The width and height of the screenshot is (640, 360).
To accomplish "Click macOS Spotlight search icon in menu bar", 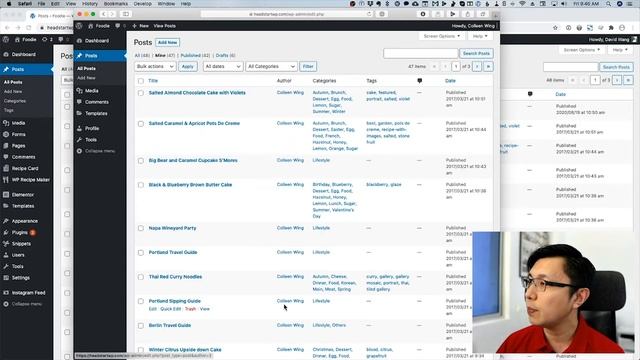I will point(609,4).
